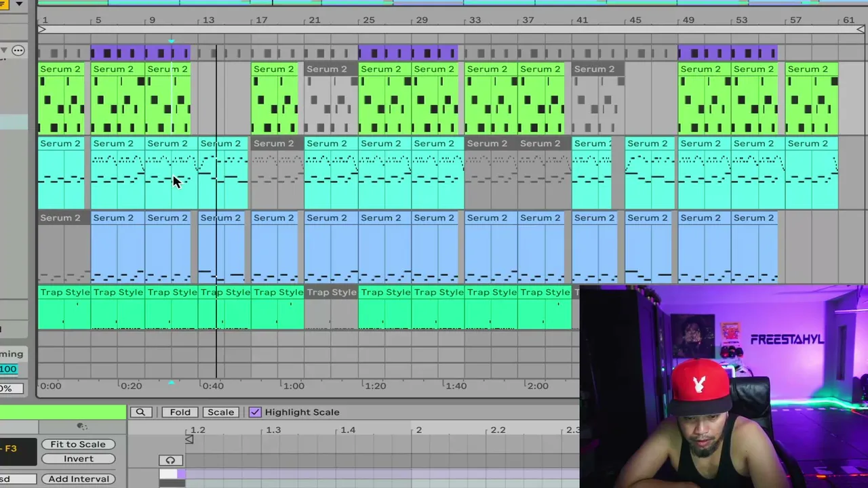Click bar 17 on the arrangement ruler
Screen dimensions: 868x488
(261, 20)
